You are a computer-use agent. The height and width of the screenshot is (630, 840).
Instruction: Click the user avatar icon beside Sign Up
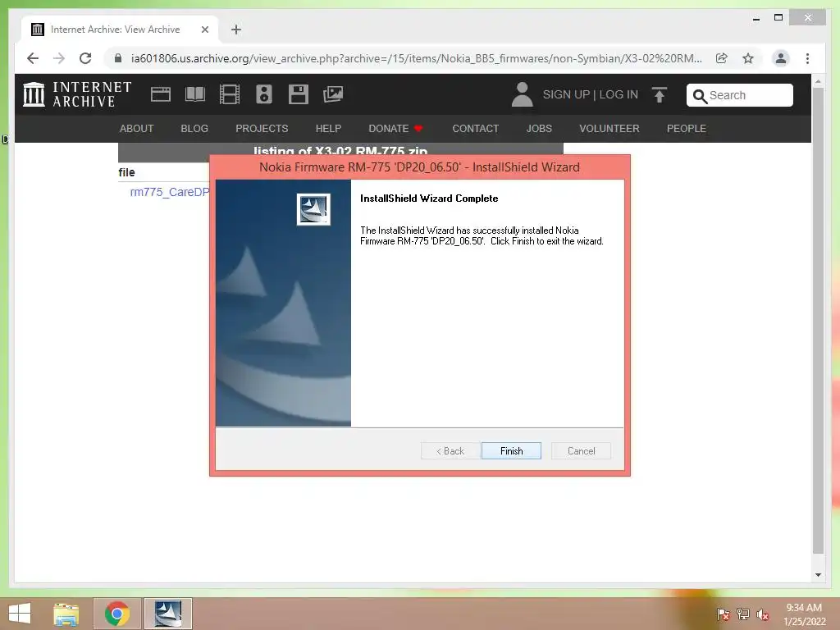[522, 94]
